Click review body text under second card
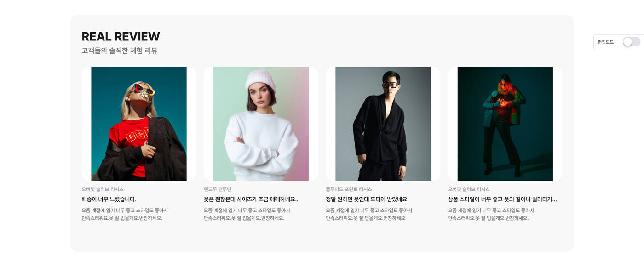 (x=247, y=214)
